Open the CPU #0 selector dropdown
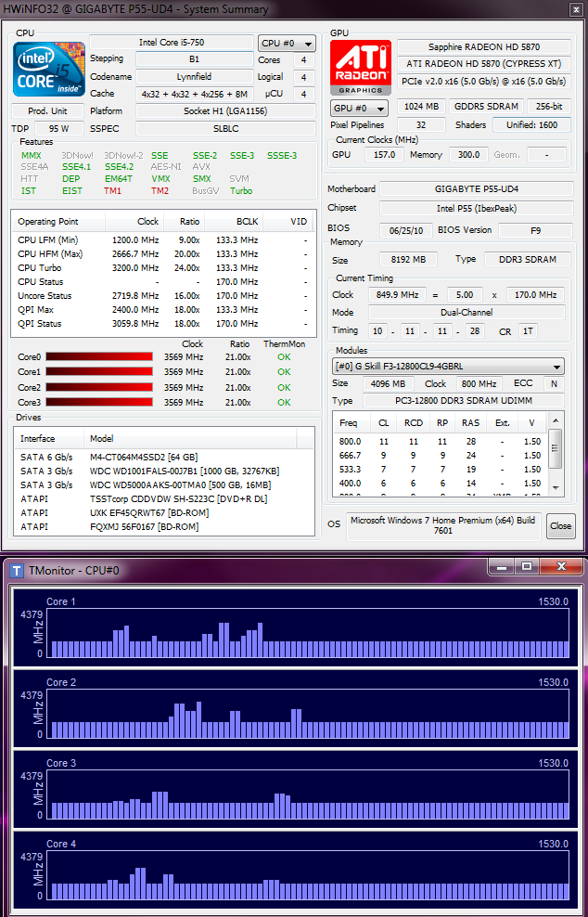The width and height of the screenshot is (588, 917). click(287, 44)
